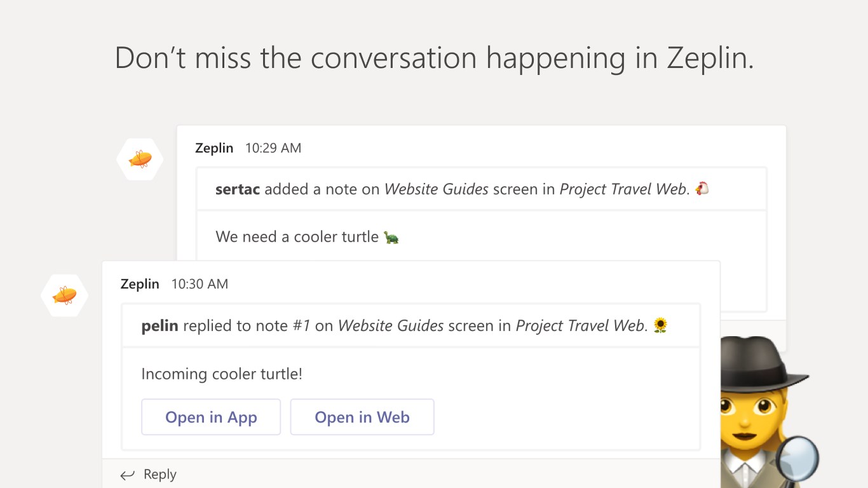Screen dimensions: 868x488
Task: Open Project Travel Web from pelin's reply
Action: click(x=581, y=326)
